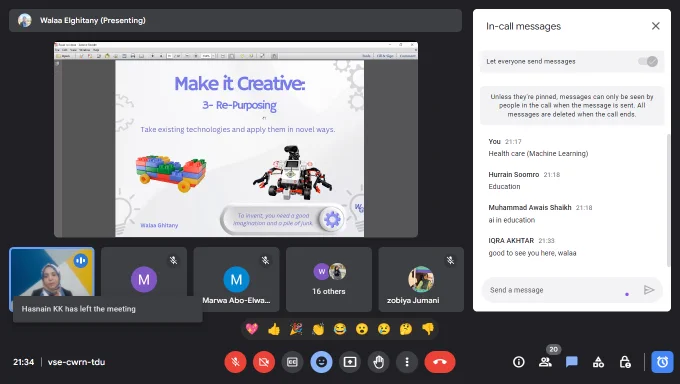Click the shared presentation screen
The width and height of the screenshot is (680, 384).
[x=236, y=140]
